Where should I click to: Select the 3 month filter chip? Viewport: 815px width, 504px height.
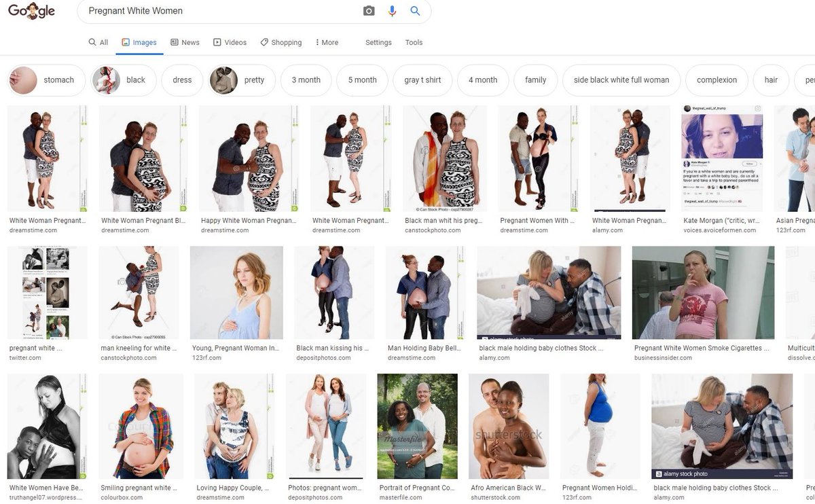point(306,80)
